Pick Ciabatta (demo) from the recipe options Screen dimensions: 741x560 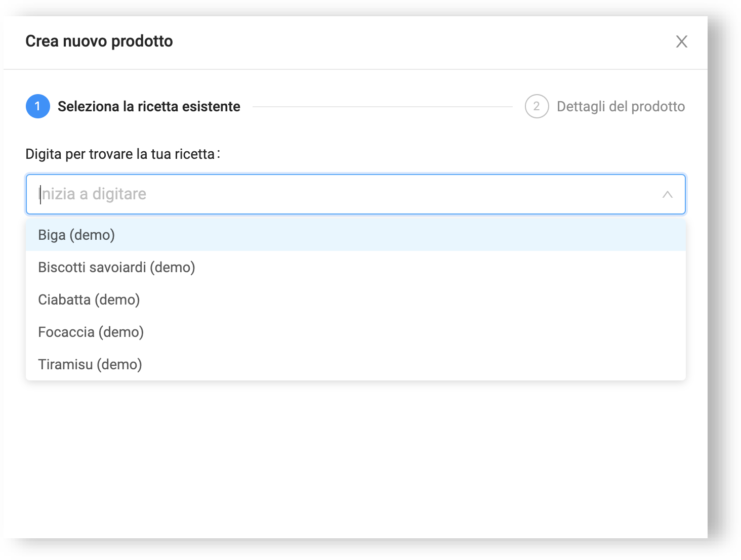[89, 299]
